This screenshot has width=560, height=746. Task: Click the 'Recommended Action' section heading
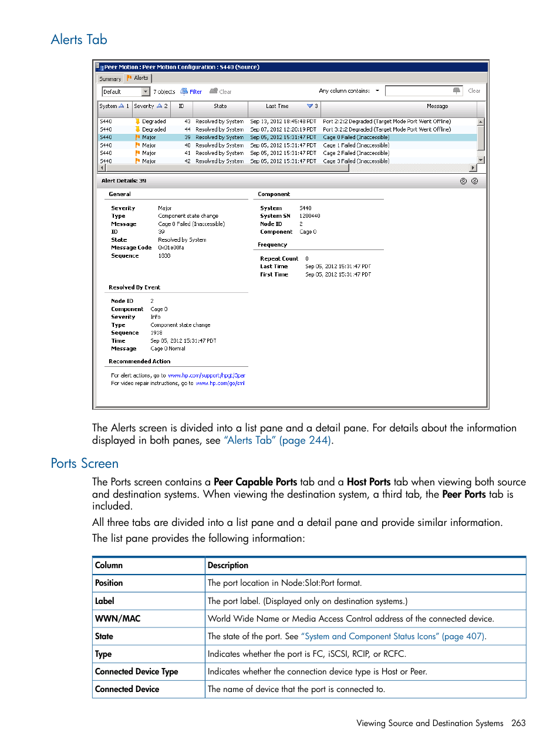[x=140, y=362]
